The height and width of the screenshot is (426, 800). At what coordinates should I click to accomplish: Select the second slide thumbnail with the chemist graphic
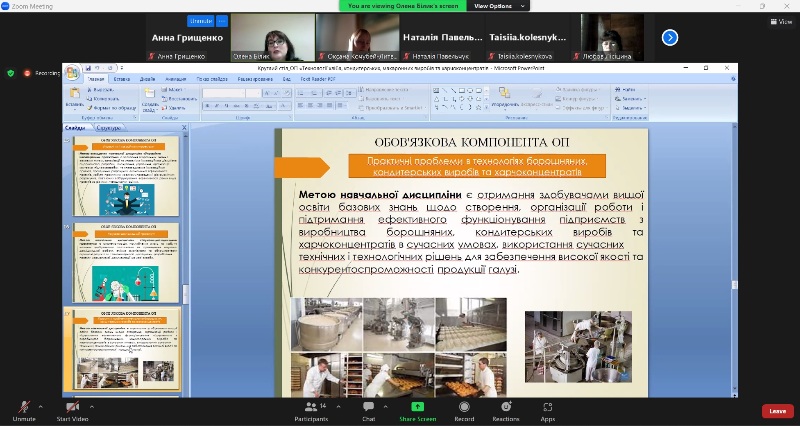coord(124,262)
